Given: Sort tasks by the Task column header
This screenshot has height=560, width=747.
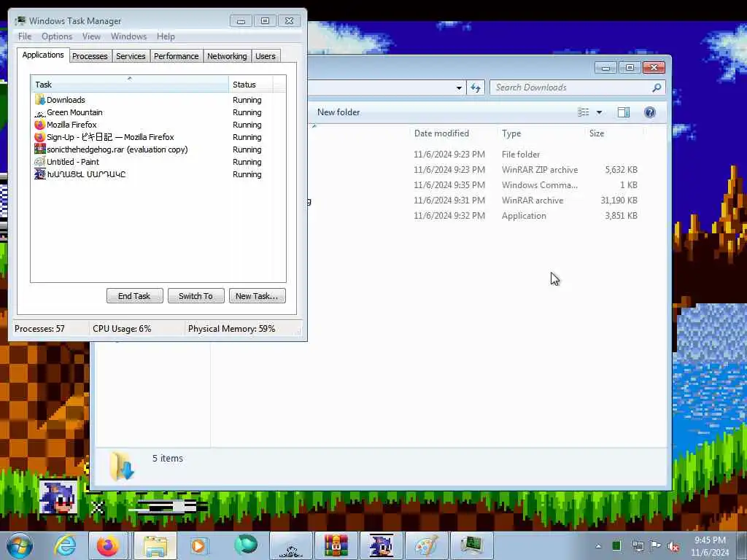Looking at the screenshot, I should (x=130, y=85).
